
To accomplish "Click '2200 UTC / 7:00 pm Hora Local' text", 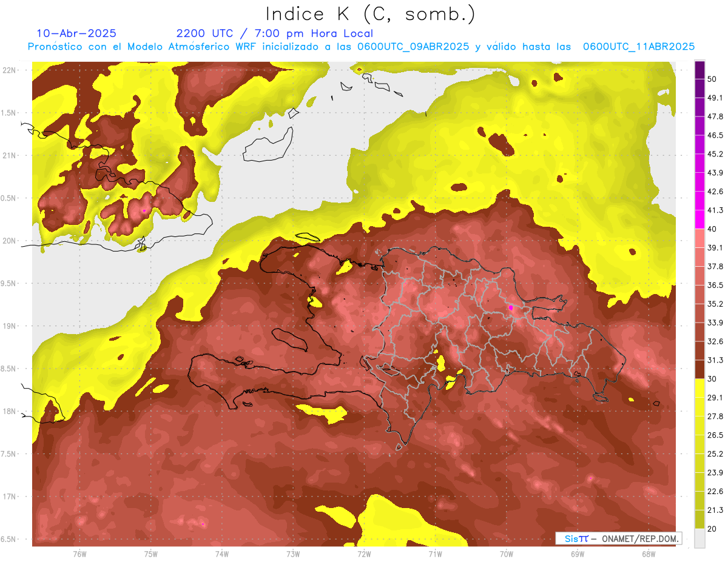I will (275, 33).
